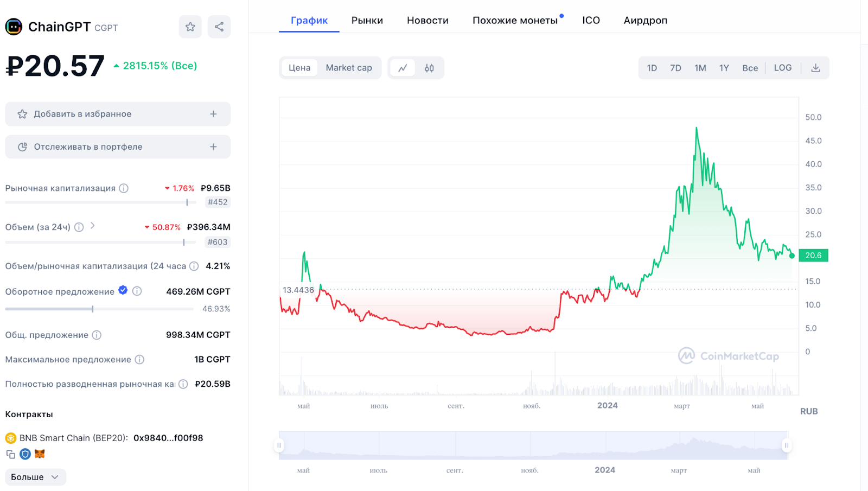The height and width of the screenshot is (491, 868).
Task: Click the ChainGPT coin logo
Action: (14, 27)
